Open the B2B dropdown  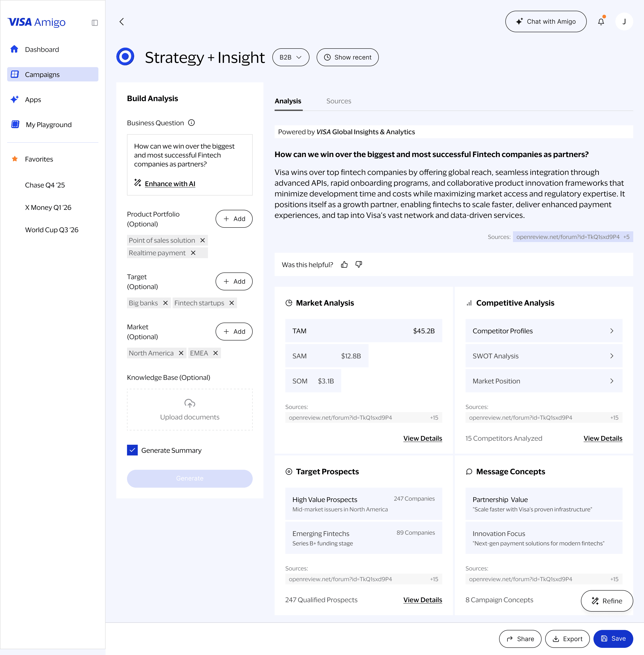coord(290,57)
